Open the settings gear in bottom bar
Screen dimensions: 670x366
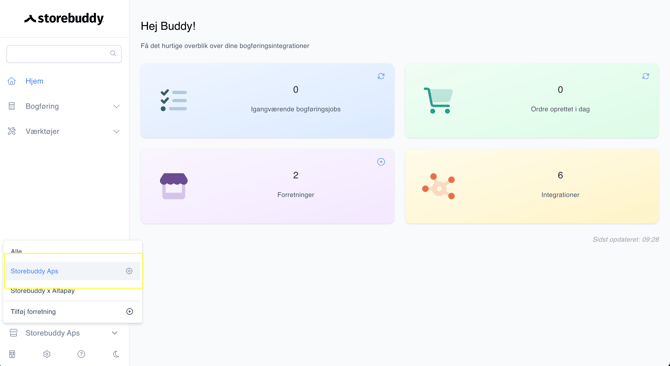47,354
